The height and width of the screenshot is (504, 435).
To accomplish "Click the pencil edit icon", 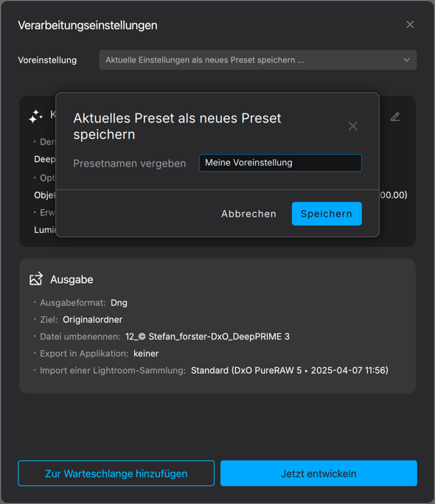I will click(395, 116).
